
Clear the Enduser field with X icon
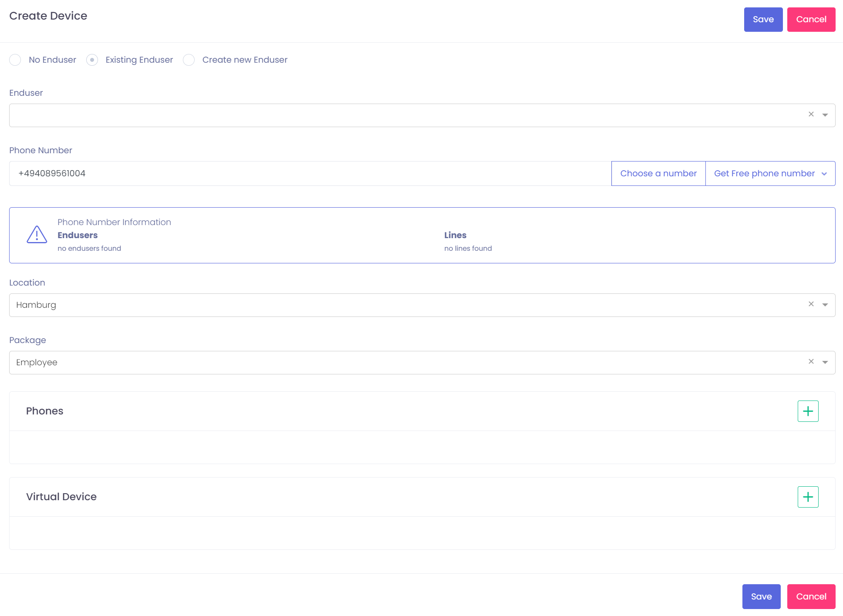(811, 114)
